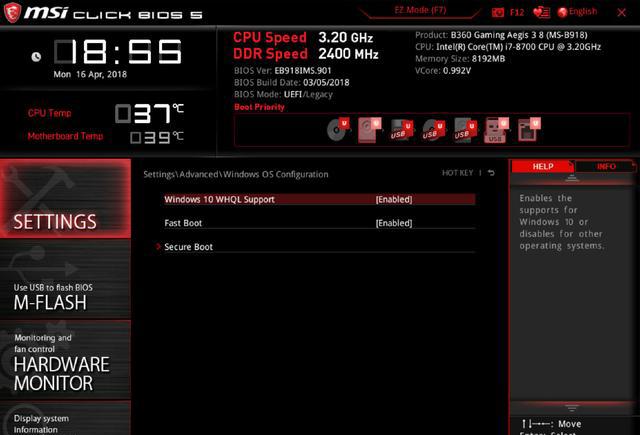
Task: Click the help text about Windows 10 support
Action: [562, 222]
